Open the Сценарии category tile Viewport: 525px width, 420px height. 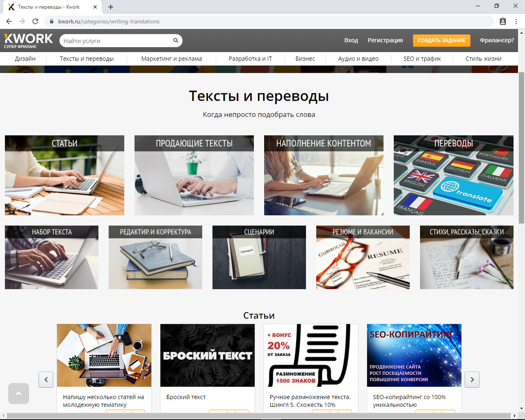point(259,257)
